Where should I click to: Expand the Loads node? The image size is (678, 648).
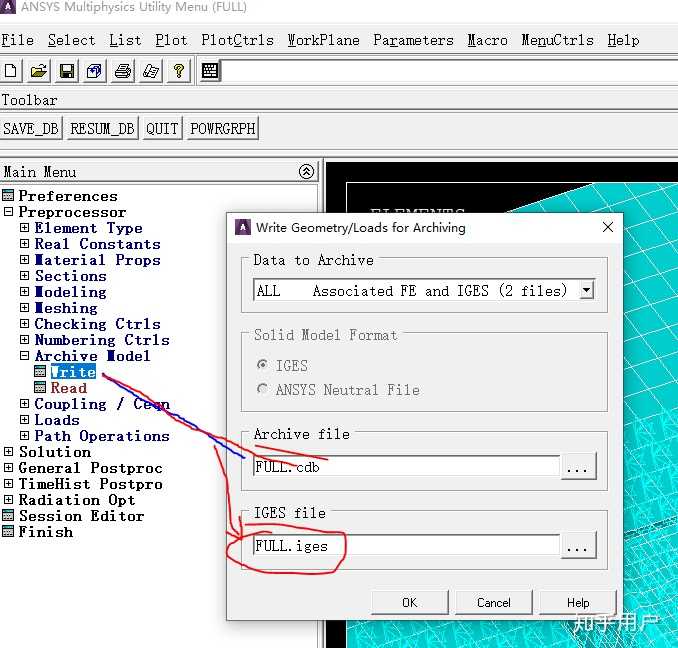click(25, 419)
